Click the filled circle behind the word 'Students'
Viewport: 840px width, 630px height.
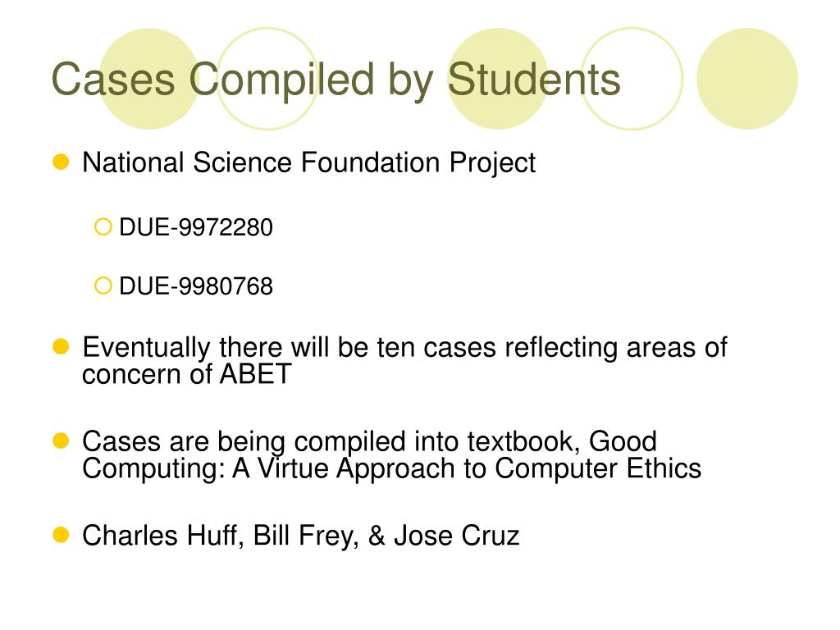tap(498, 79)
